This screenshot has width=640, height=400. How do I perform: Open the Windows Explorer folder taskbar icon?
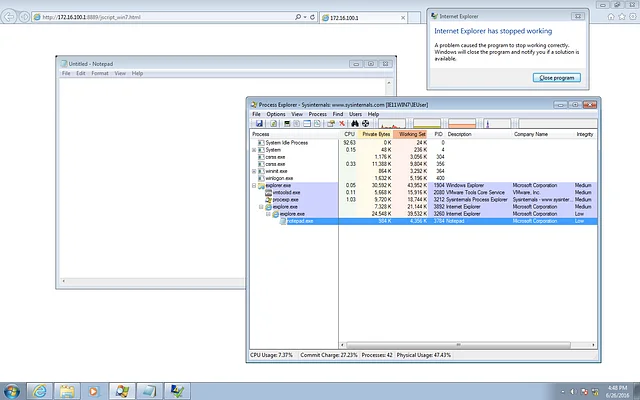click(x=67, y=389)
